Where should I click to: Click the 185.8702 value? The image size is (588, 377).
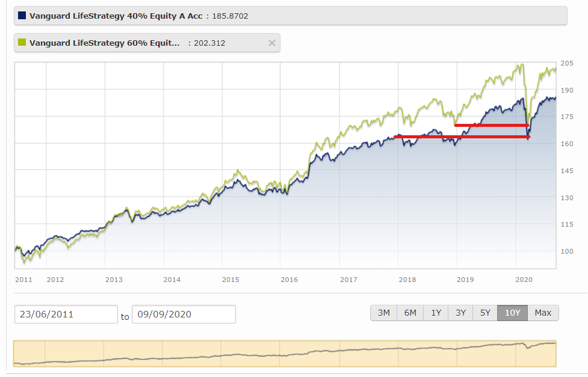(230, 16)
